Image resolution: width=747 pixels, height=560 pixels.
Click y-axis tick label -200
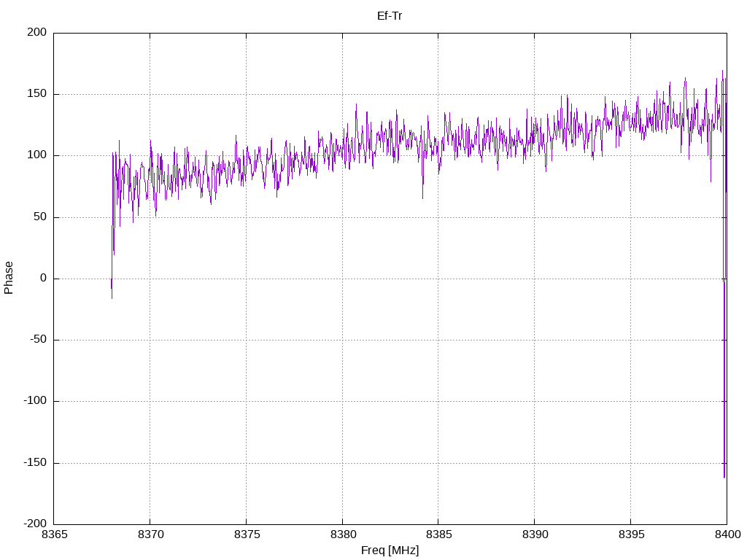35,524
